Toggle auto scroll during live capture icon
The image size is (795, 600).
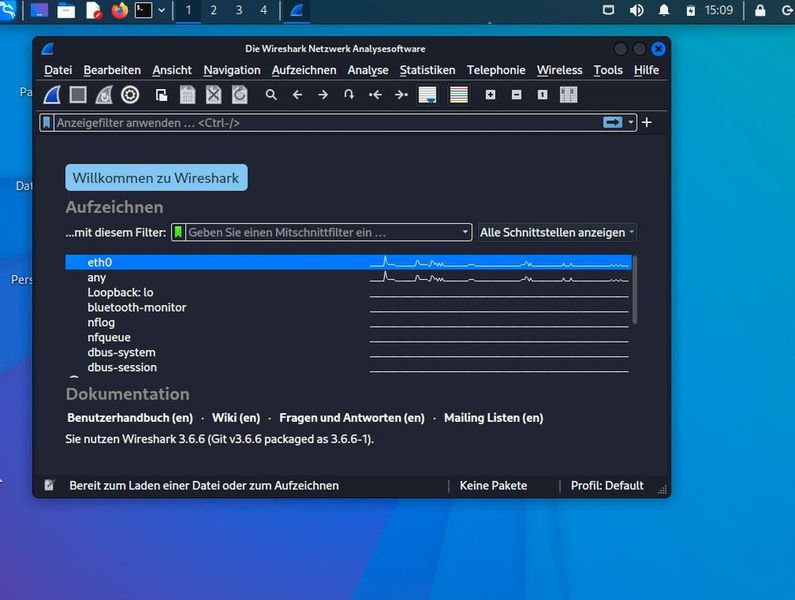tap(427, 95)
